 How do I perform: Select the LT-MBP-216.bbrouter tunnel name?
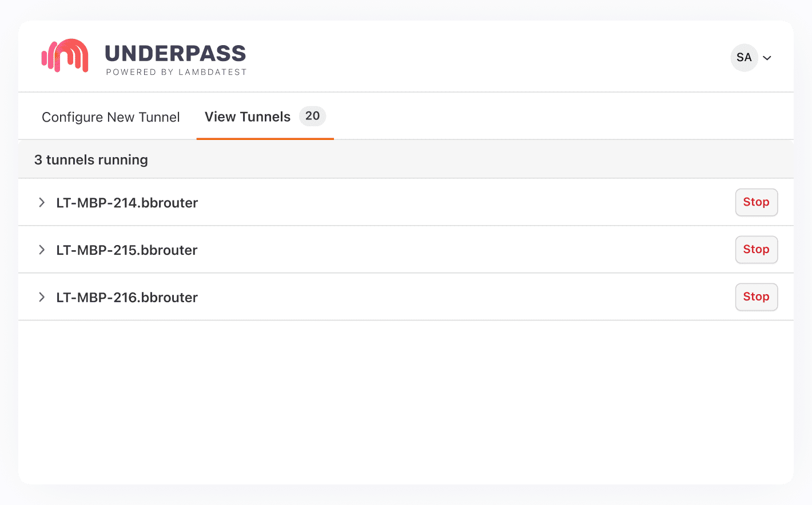point(127,298)
